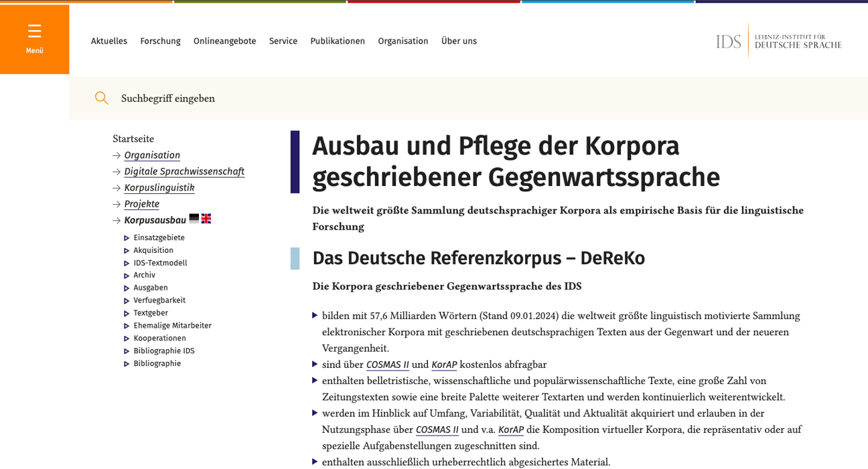Click the IDS Leibniz-Institut logo
This screenshot has height=469, width=868.
778,40
